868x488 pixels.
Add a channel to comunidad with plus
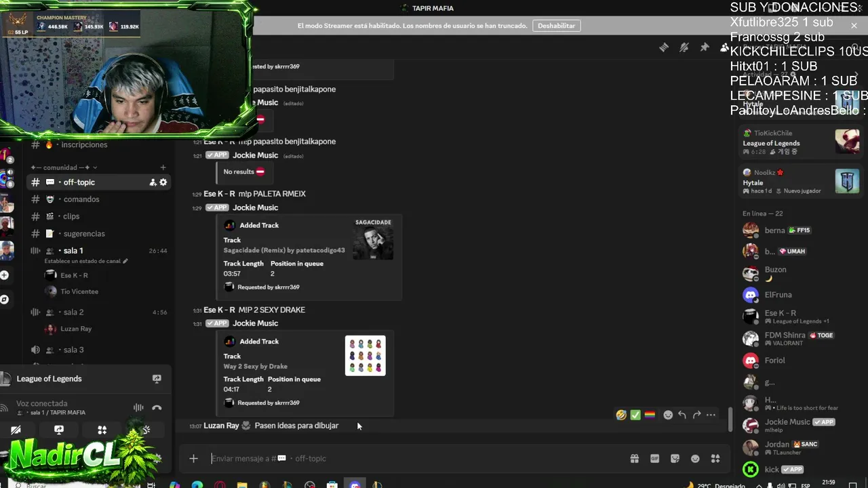[x=163, y=167]
